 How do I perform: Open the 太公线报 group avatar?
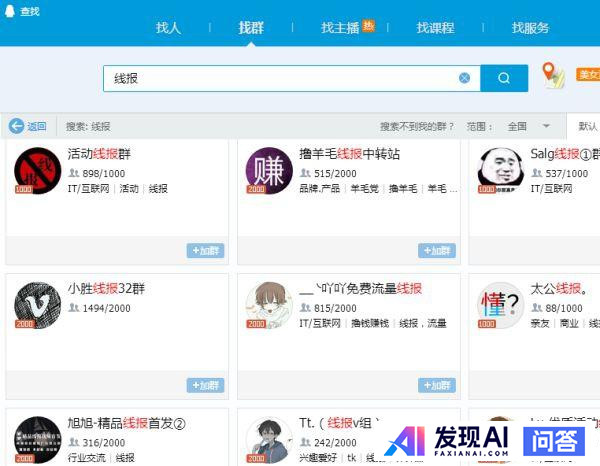tap(501, 305)
